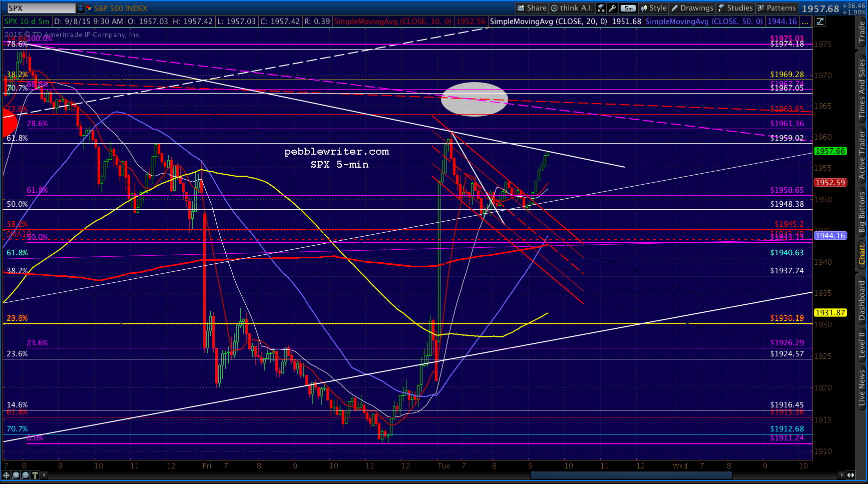Screen dimensions: 868x484
Task: Click the S&P 500 INDEX title text
Action: (x=121, y=9)
